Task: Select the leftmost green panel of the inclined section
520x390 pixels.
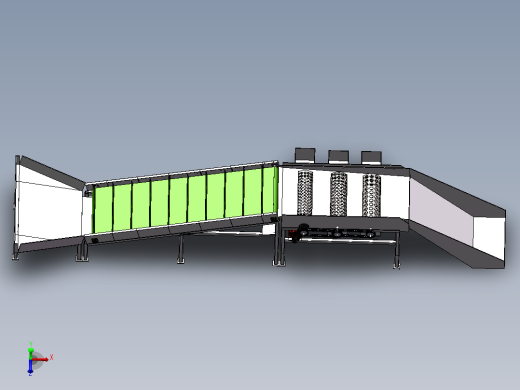Action: click(x=103, y=209)
